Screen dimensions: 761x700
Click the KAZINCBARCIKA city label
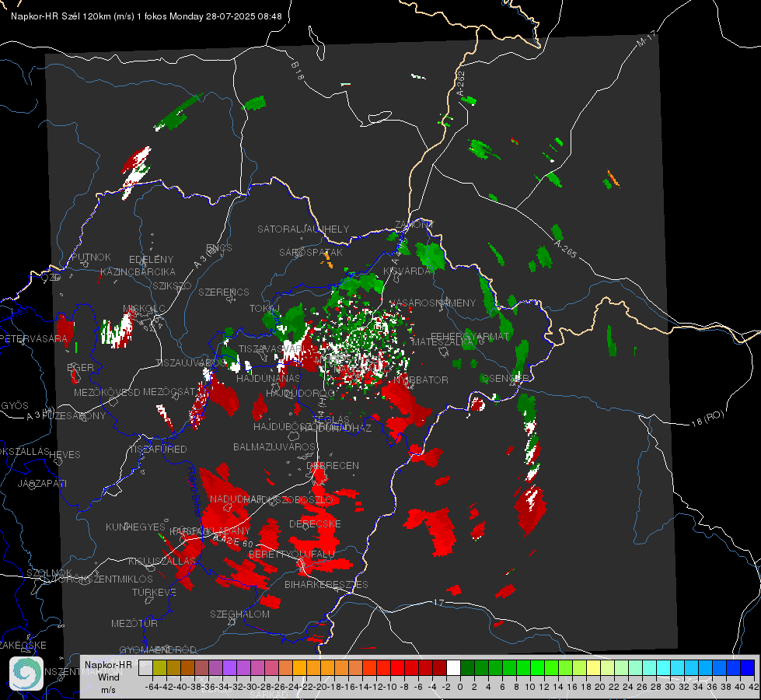(x=138, y=271)
